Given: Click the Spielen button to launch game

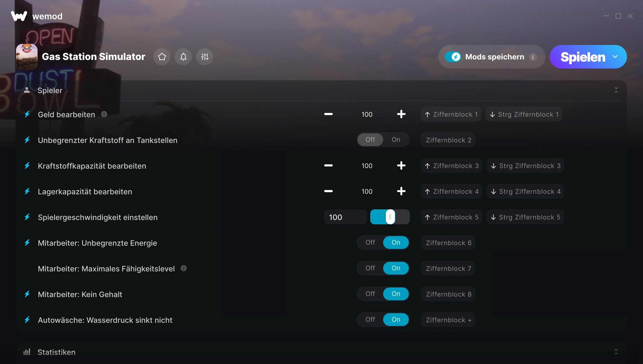Looking at the screenshot, I should [x=583, y=57].
